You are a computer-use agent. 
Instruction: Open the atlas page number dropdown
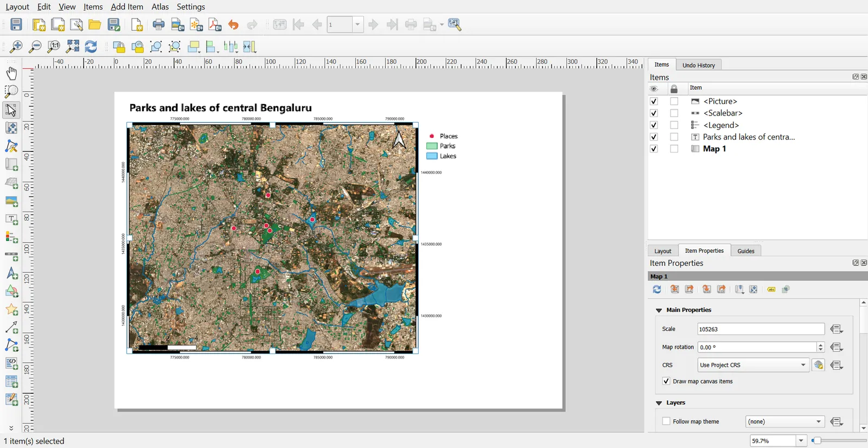coord(358,24)
